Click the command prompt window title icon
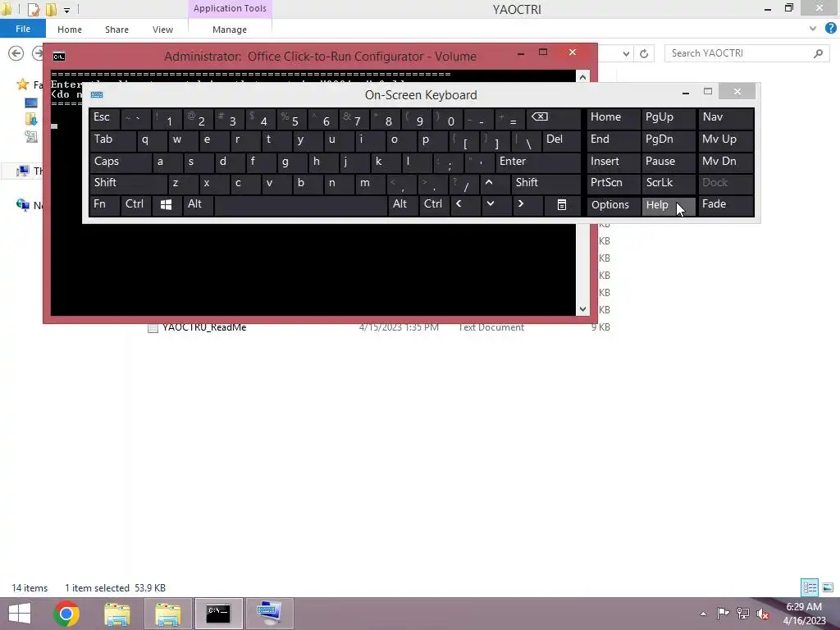Image resolution: width=840 pixels, height=630 pixels. (59, 57)
